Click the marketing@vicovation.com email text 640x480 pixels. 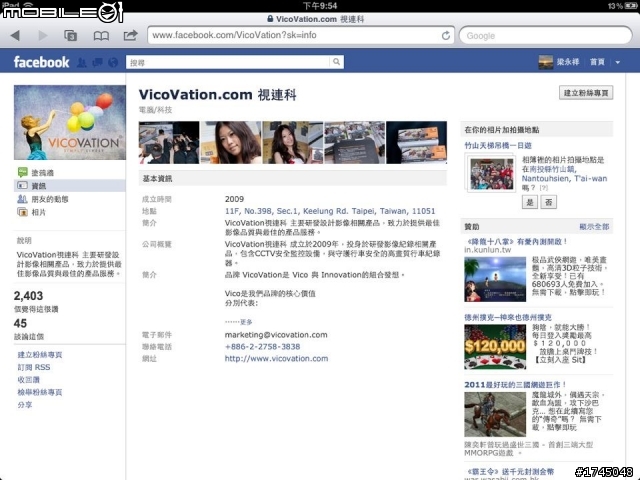coord(276,335)
